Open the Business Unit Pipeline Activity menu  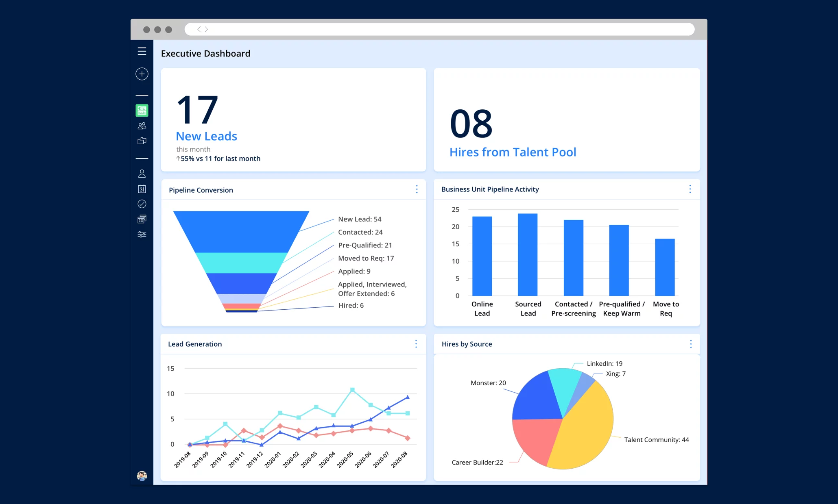pos(690,189)
